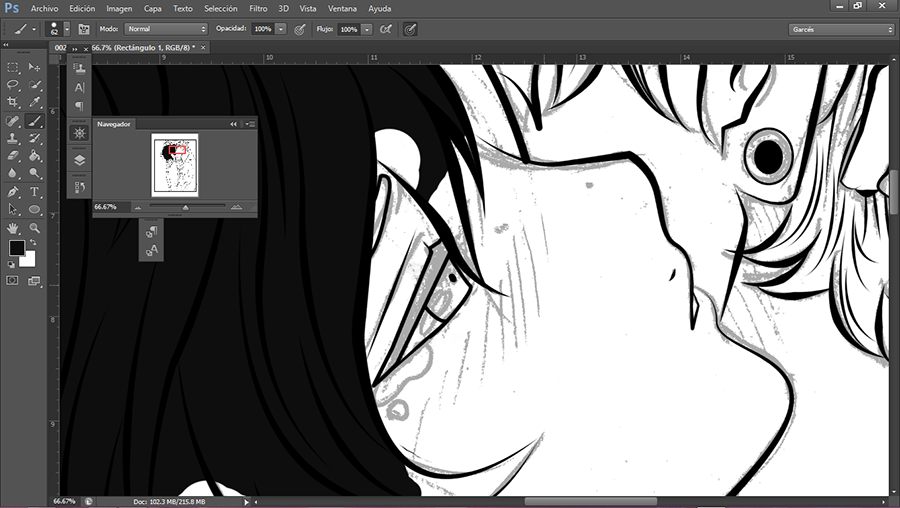This screenshot has height=508, width=900.
Task: Expand the Opacidad slider dropdown arrow
Action: click(x=281, y=30)
